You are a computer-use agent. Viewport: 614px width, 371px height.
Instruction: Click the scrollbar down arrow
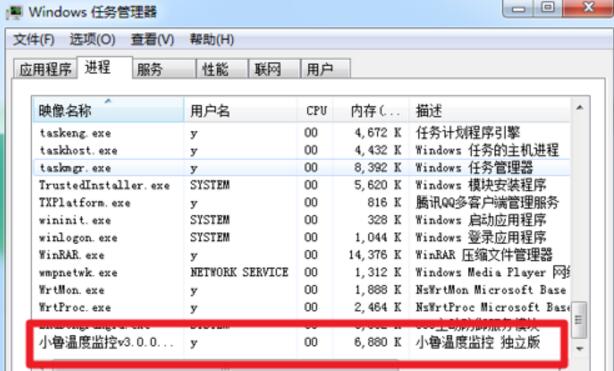pos(580,348)
